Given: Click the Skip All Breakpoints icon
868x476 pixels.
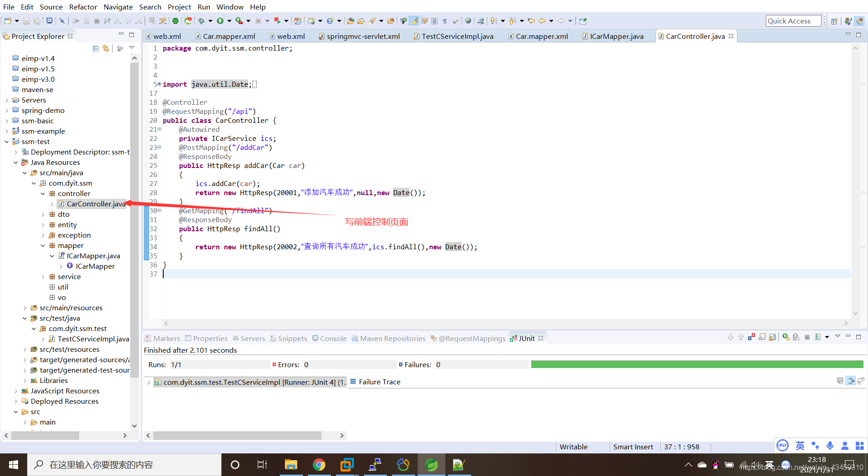Looking at the screenshot, I should 62,21.
